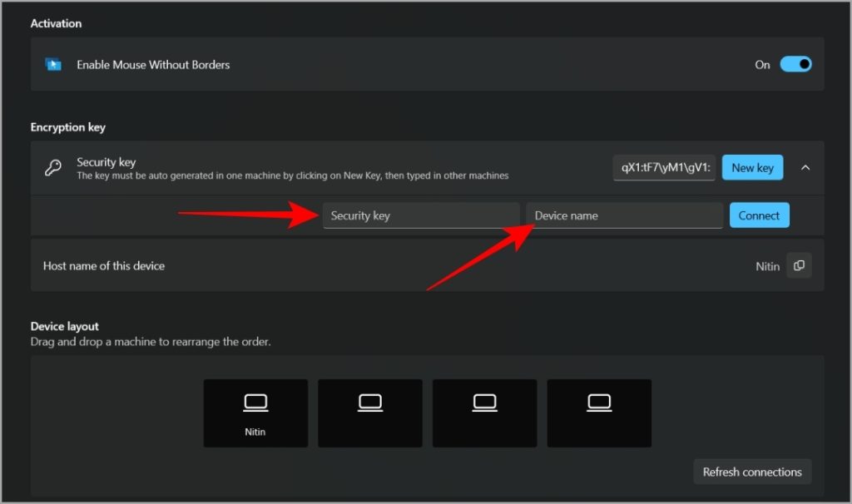Select the second empty machine tile
The height and width of the screenshot is (504, 852).
tap(370, 413)
